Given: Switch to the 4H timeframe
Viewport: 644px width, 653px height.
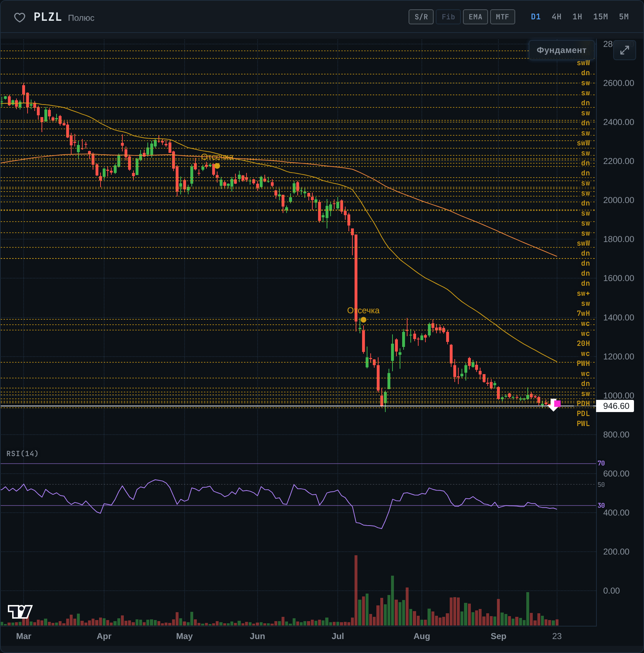Looking at the screenshot, I should coord(556,17).
